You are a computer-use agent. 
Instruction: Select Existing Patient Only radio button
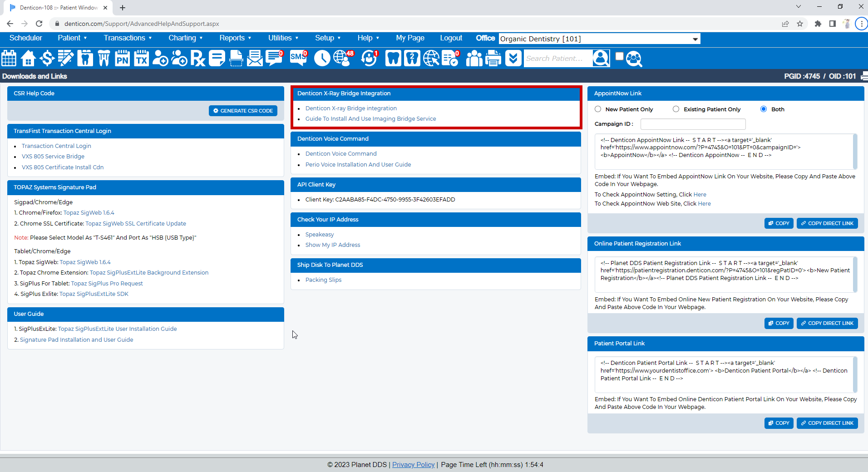pyautogui.click(x=676, y=109)
